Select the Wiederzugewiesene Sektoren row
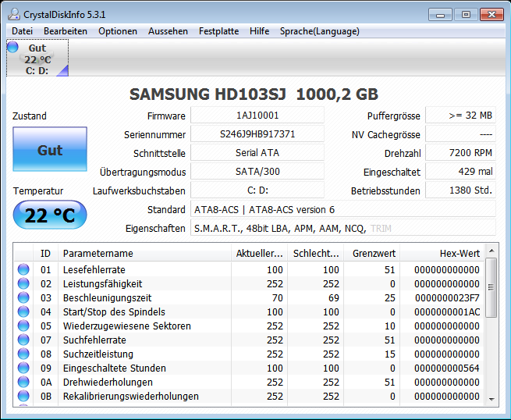Screen dimensions: 511x420 pos(250,326)
